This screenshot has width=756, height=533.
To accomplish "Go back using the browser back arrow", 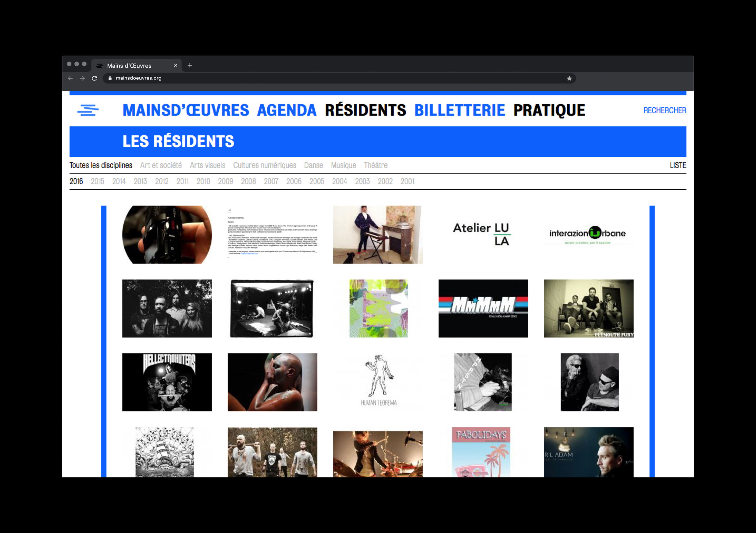I will click(70, 78).
